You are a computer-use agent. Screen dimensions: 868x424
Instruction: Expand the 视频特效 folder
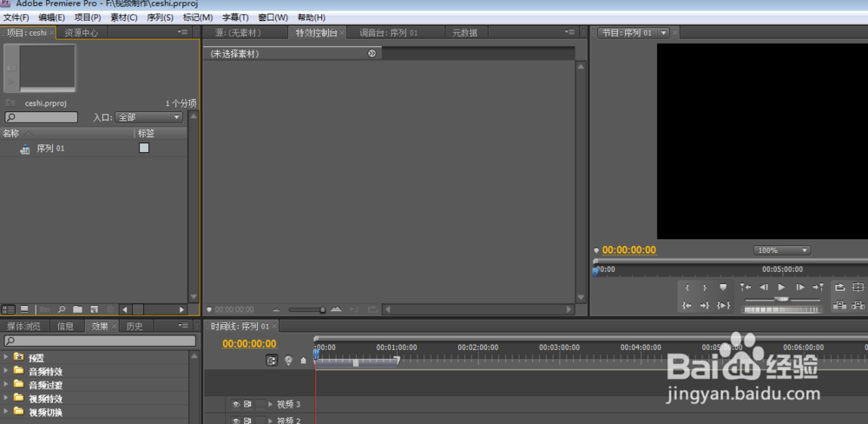tap(6, 398)
